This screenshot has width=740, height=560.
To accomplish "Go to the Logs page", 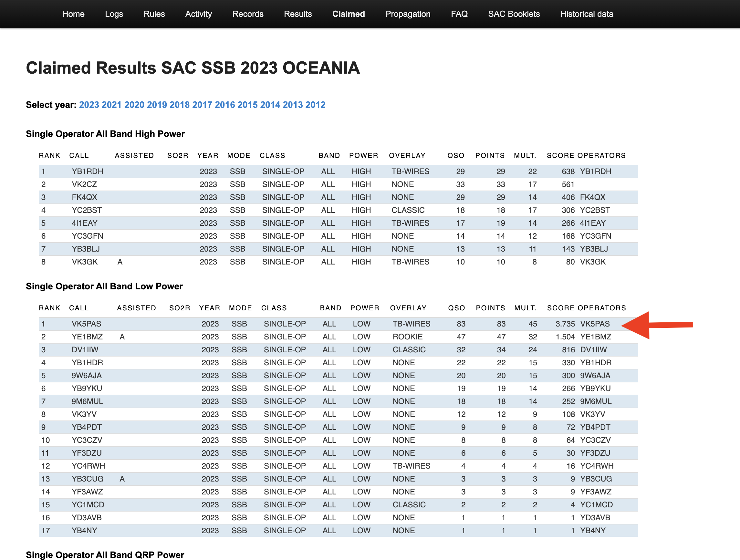I will click(x=114, y=14).
